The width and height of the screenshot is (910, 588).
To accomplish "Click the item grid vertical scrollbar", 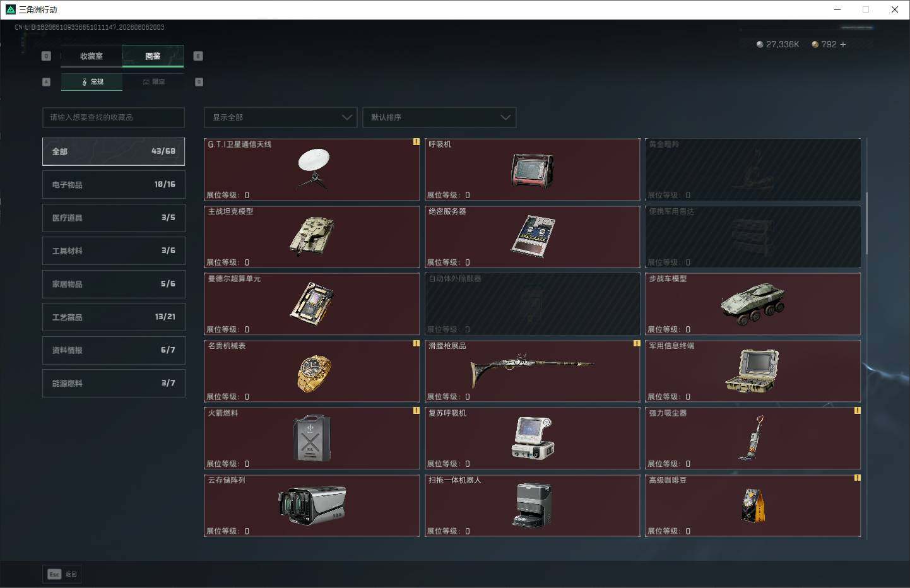I will click(866, 223).
